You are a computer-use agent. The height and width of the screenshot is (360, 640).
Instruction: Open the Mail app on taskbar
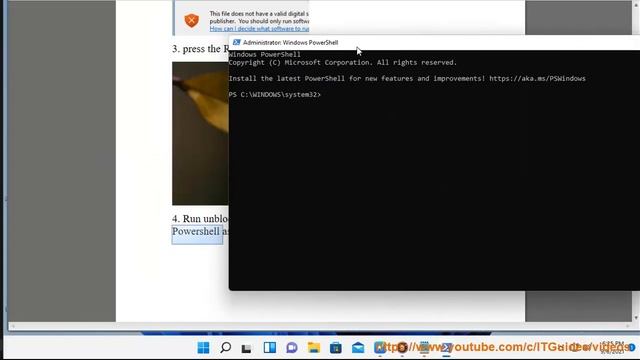click(358, 347)
